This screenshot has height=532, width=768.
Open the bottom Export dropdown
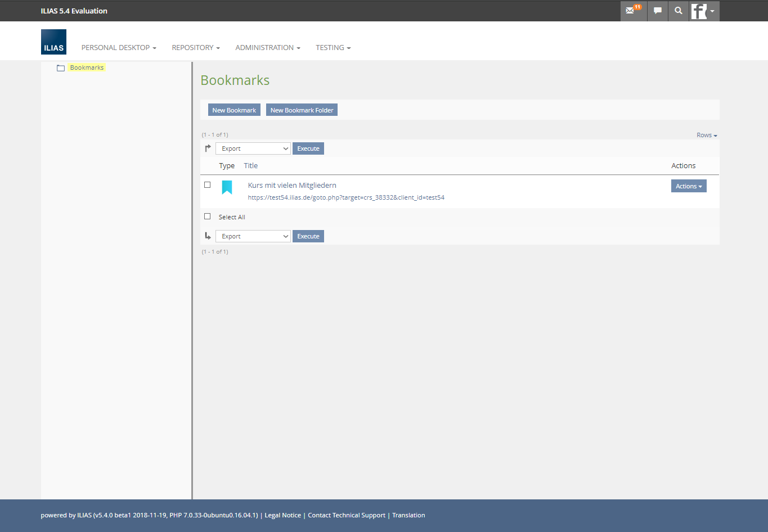(253, 236)
